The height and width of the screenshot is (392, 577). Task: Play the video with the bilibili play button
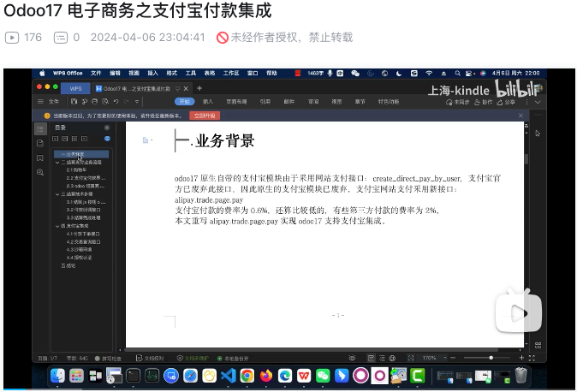point(519,311)
